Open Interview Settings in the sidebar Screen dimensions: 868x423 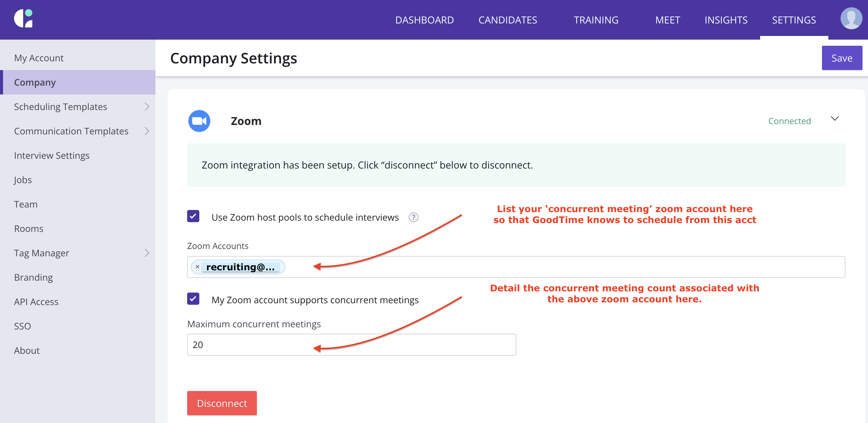[52, 155]
